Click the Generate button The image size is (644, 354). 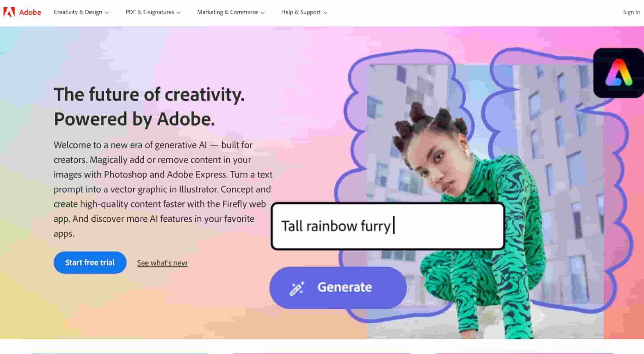point(338,287)
